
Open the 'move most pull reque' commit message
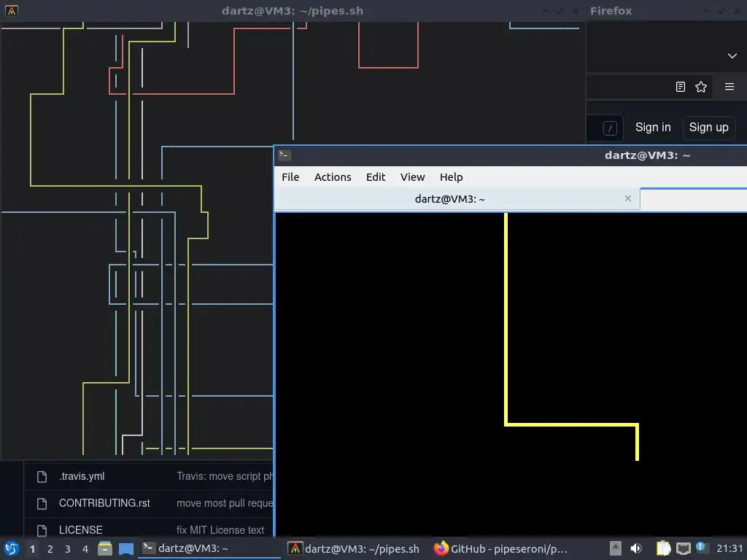point(225,503)
